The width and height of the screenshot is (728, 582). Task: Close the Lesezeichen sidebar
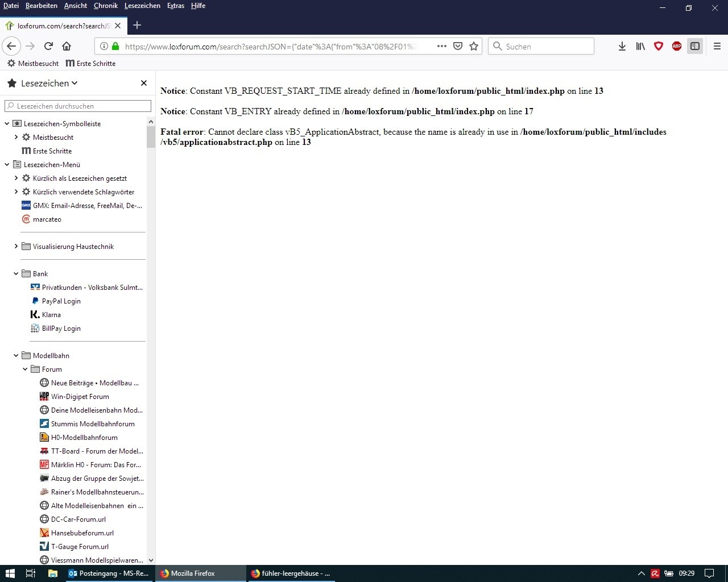[x=144, y=83]
